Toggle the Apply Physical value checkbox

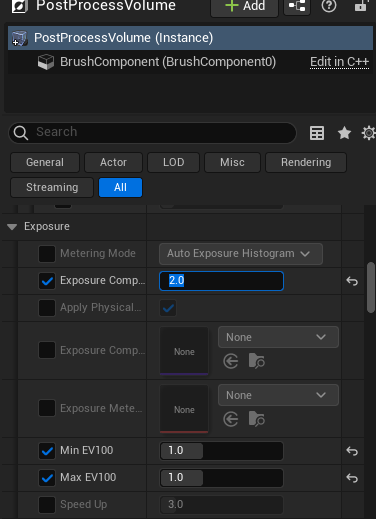point(168,308)
